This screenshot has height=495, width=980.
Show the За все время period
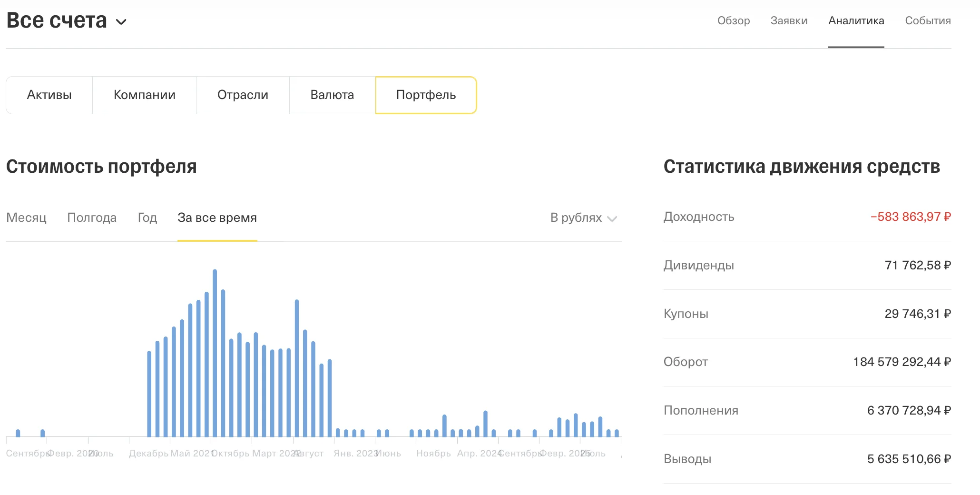click(x=217, y=218)
